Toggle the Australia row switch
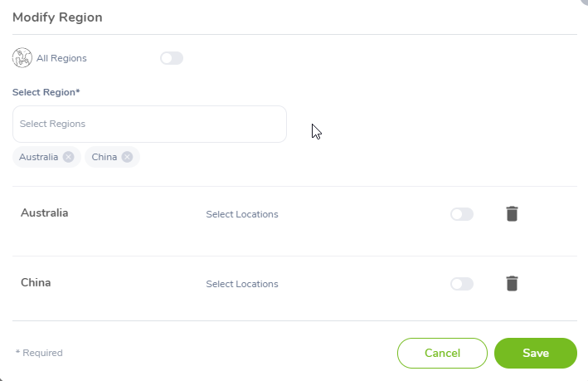This screenshot has height=381, width=588. (462, 214)
